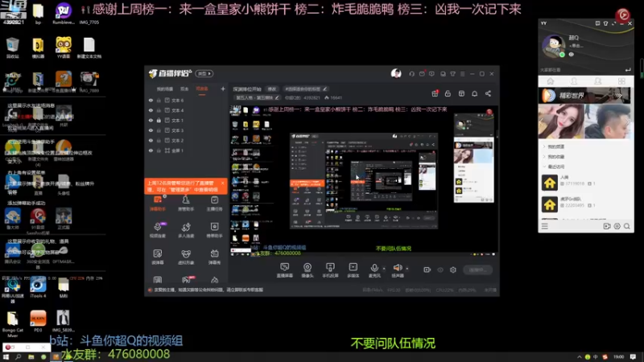Image resolution: width=644 pixels, height=362 pixels.
Task: Open the 榜单助手 tool
Action: [214, 230]
